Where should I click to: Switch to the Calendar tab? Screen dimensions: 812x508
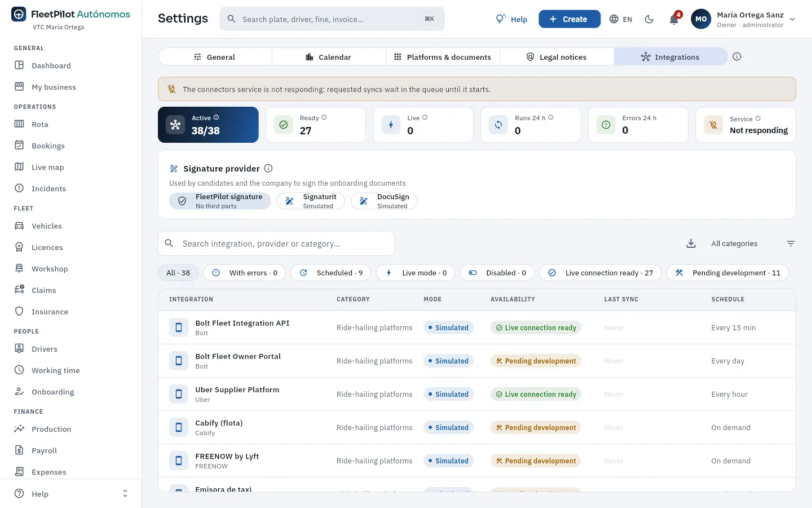329,57
